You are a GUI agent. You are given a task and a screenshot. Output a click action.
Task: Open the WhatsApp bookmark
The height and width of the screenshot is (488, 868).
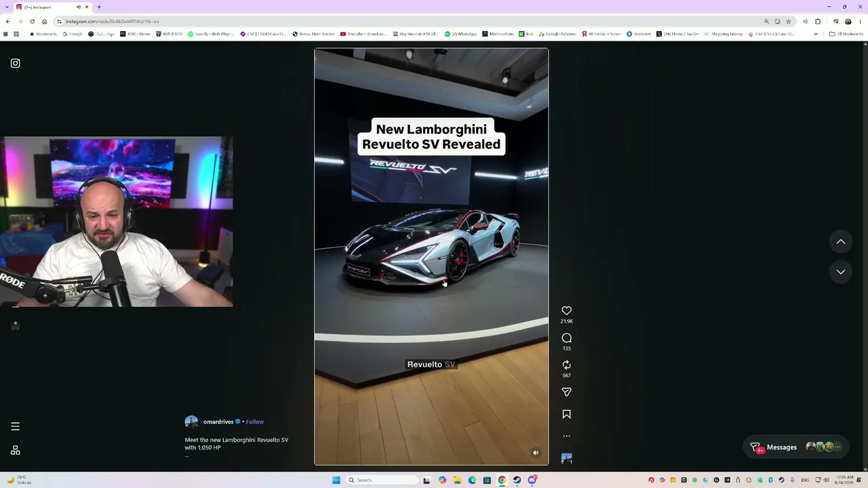tap(461, 34)
